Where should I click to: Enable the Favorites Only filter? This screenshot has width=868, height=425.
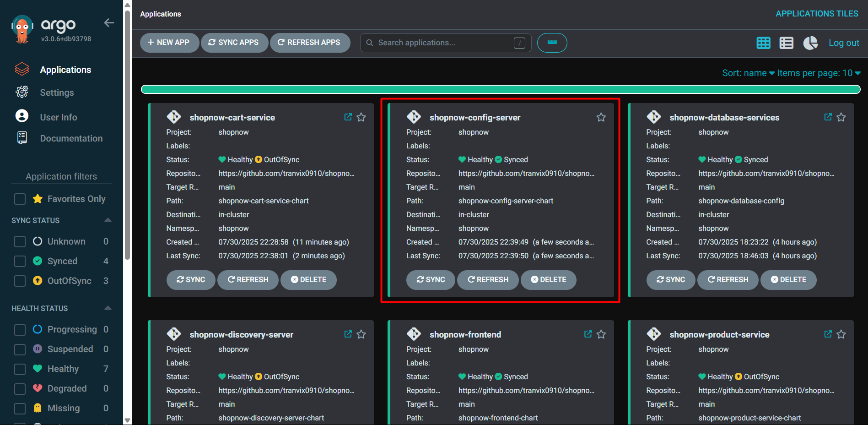pyautogui.click(x=20, y=199)
